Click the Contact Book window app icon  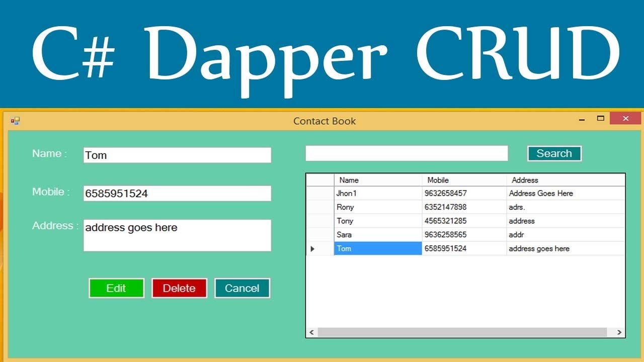(15, 121)
